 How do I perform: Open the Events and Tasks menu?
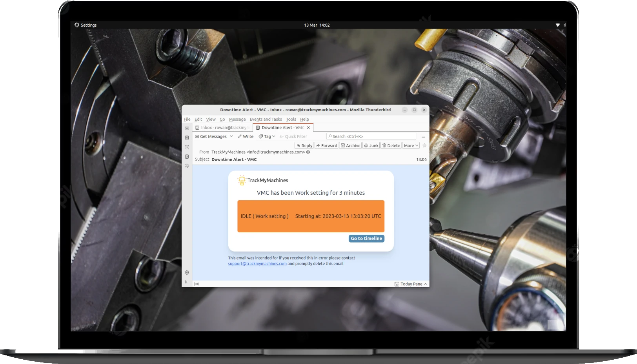(x=266, y=119)
